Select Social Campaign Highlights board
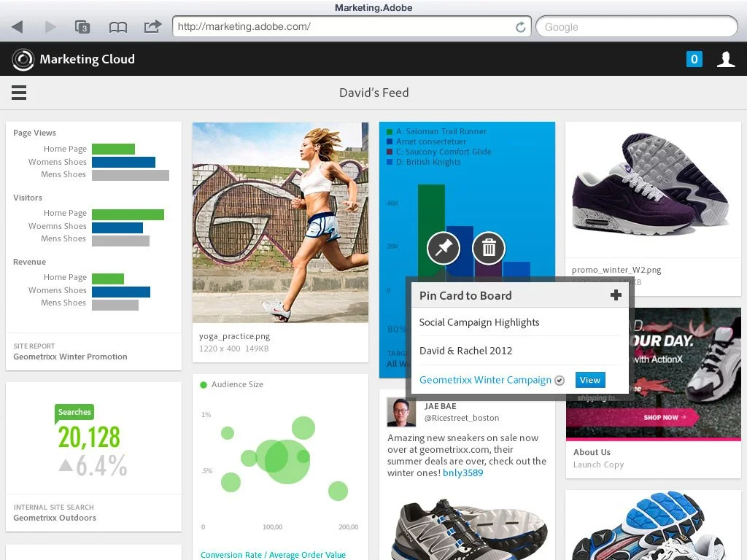747x560 pixels. 519,322
